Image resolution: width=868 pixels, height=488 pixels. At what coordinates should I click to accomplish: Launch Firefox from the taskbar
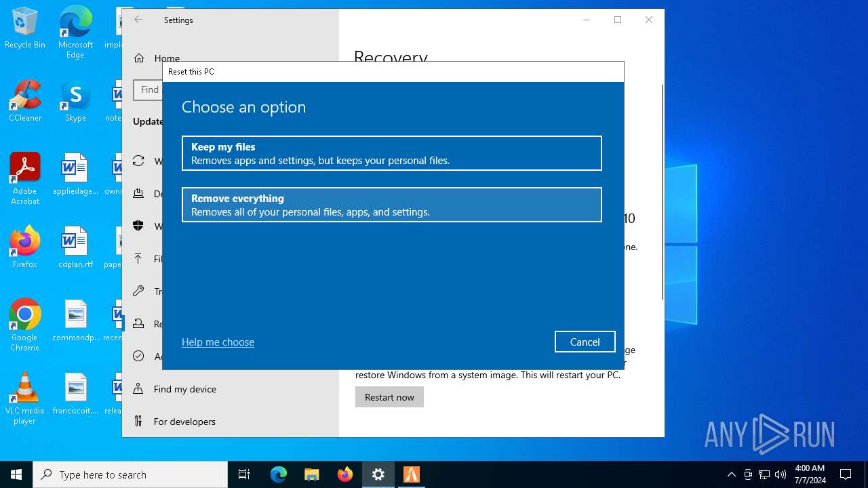click(x=345, y=474)
